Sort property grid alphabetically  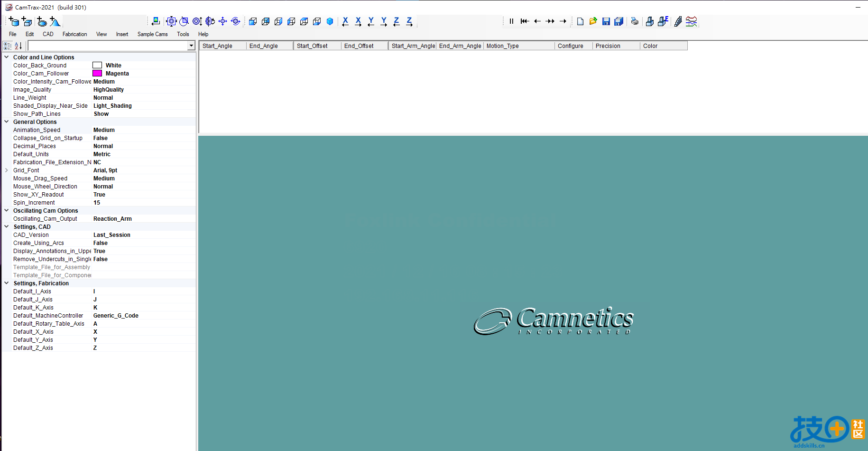coord(18,46)
